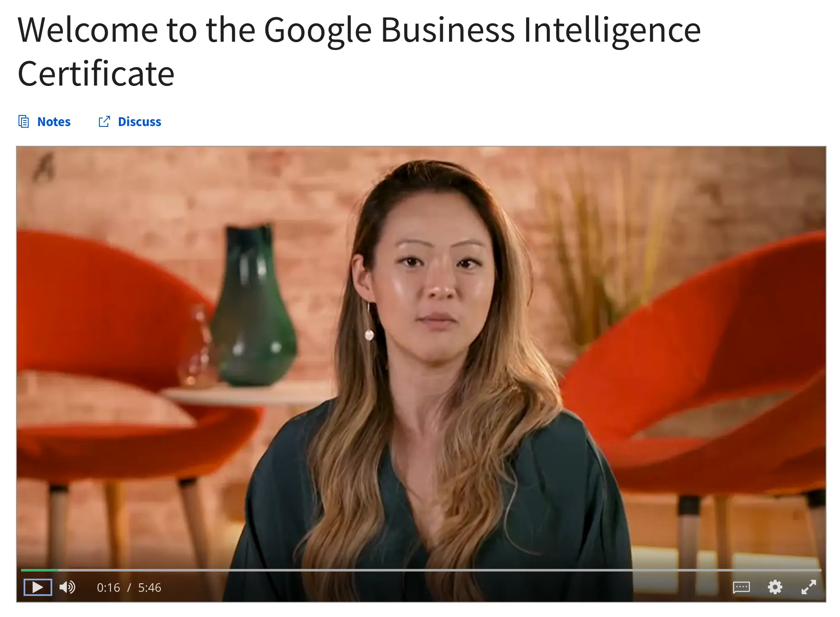This screenshot has height=617, width=840.
Task: Enter fullscreen with the expand arrows icon
Action: click(808, 587)
